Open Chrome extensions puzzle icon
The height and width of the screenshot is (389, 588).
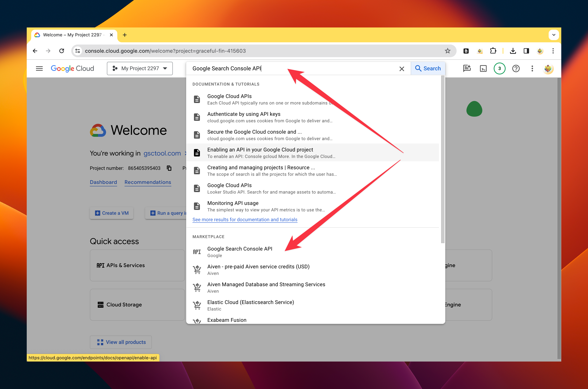[493, 51]
